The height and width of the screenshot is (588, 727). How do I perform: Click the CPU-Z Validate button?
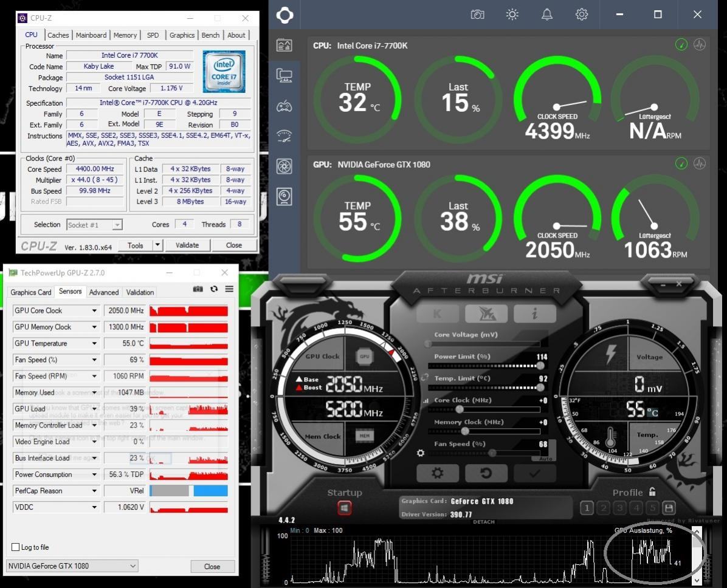click(x=187, y=245)
